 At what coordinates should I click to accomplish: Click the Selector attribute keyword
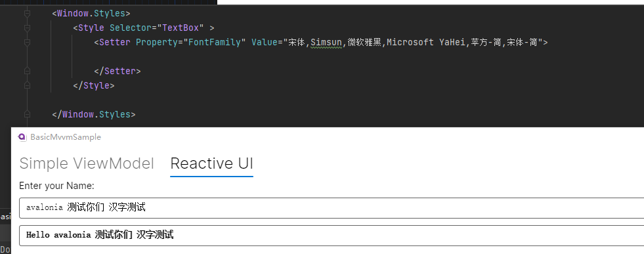[x=131, y=28]
